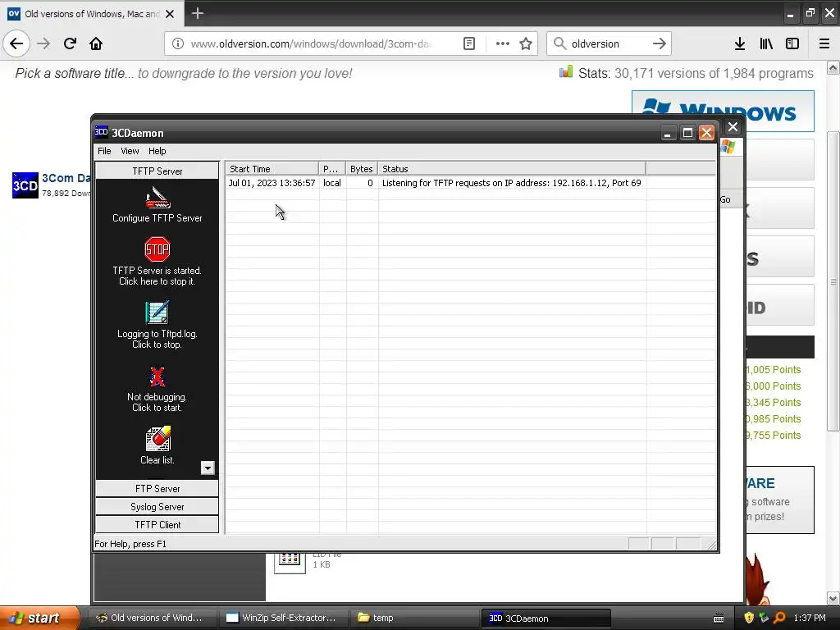Viewport: 840px width, 630px height.
Task: Switch to Old versions of Wind... taskbar item
Action: 152,618
